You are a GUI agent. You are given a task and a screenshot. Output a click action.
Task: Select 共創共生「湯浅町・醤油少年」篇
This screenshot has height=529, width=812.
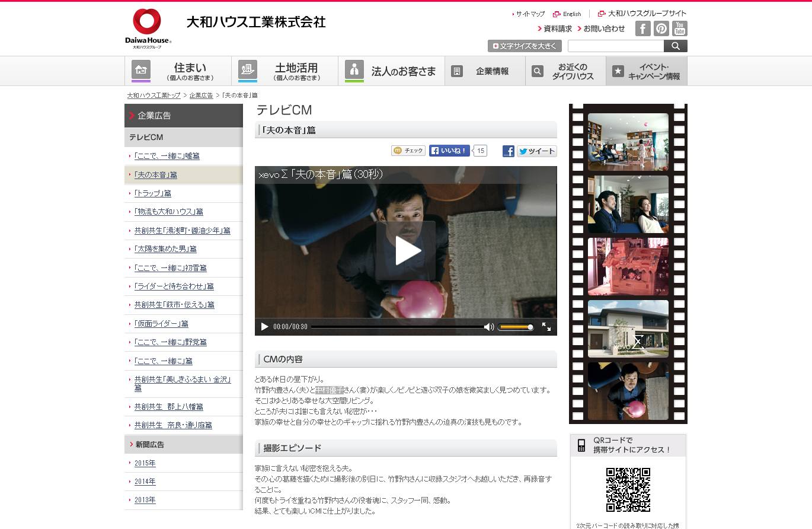[x=182, y=231]
